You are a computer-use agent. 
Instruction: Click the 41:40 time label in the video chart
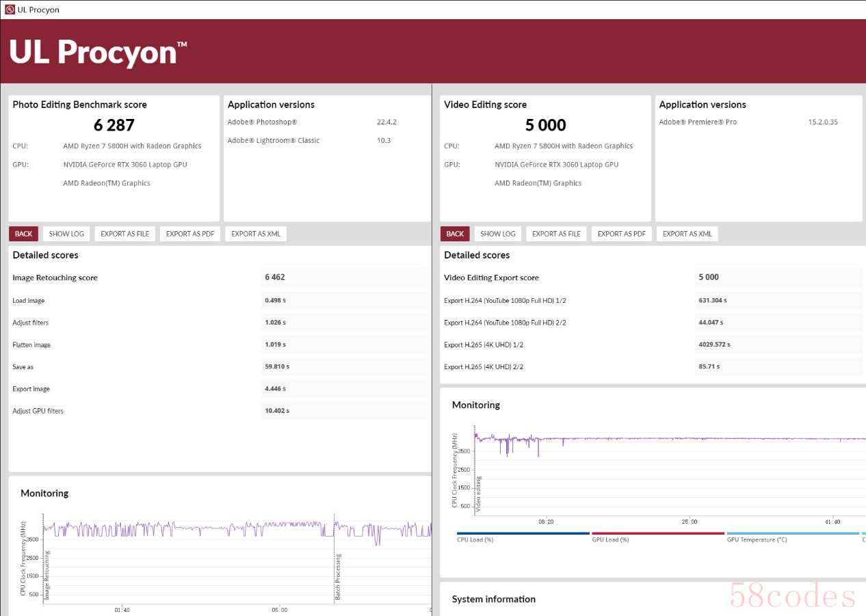(x=832, y=522)
